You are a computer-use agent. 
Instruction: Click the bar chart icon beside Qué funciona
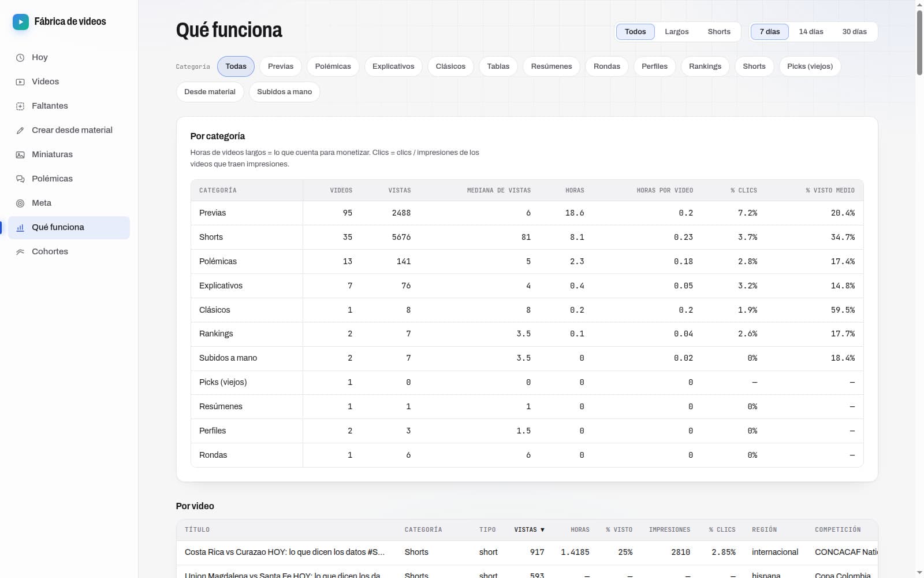20,227
